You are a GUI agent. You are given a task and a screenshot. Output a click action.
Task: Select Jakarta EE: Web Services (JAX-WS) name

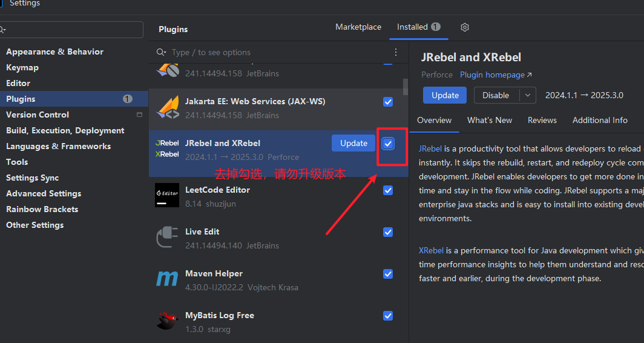255,102
